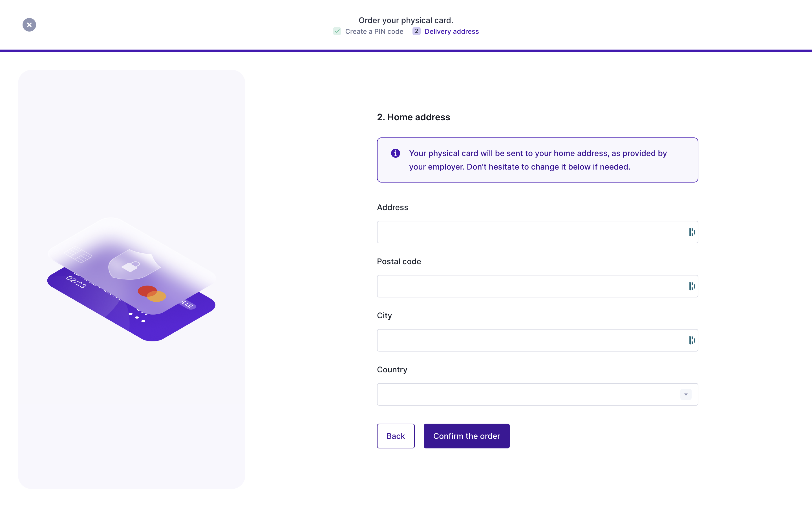Click the green checkmark next to Create a PIN code

[x=337, y=31]
